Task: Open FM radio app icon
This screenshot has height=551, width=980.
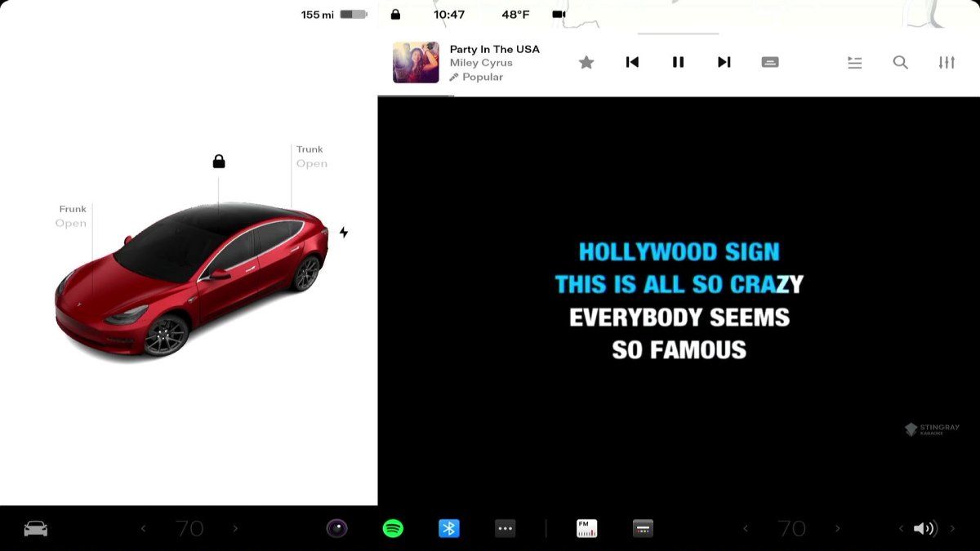Action: (x=586, y=528)
